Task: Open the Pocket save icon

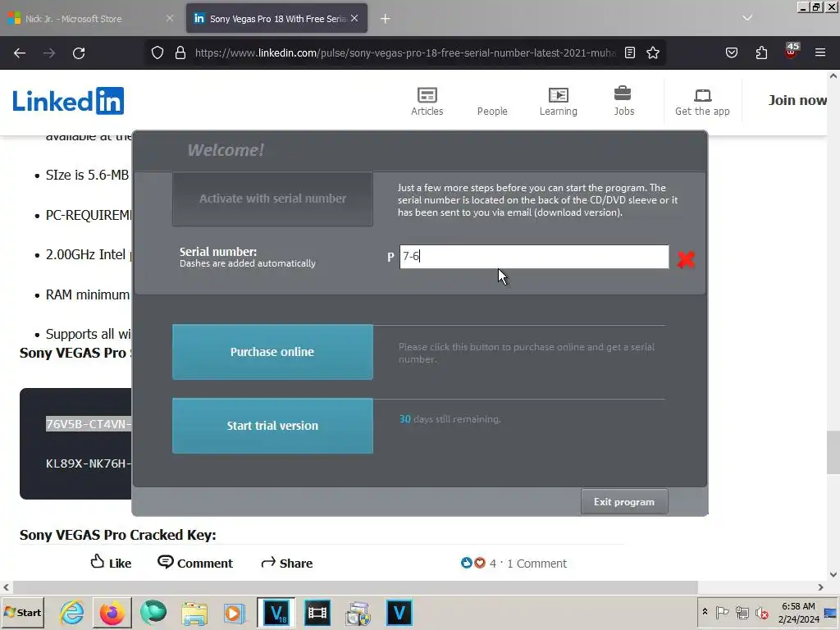Action: click(731, 53)
